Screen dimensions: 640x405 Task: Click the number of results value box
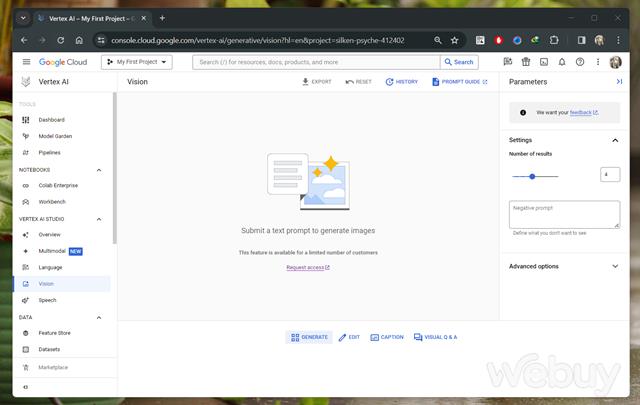pos(610,175)
